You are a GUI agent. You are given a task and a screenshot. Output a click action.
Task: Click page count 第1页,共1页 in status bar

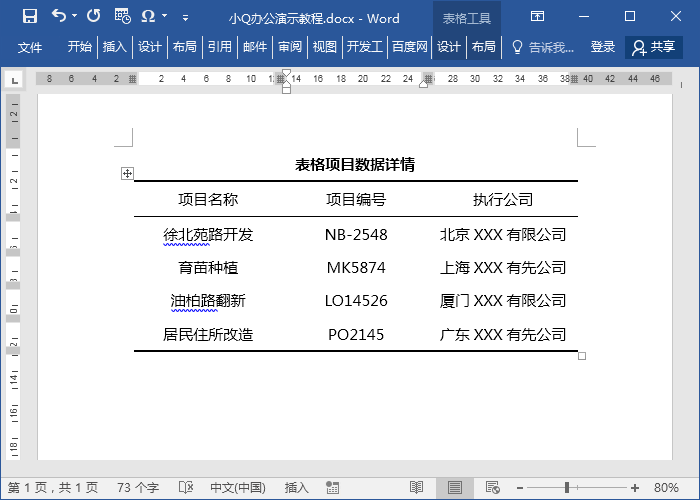53,488
